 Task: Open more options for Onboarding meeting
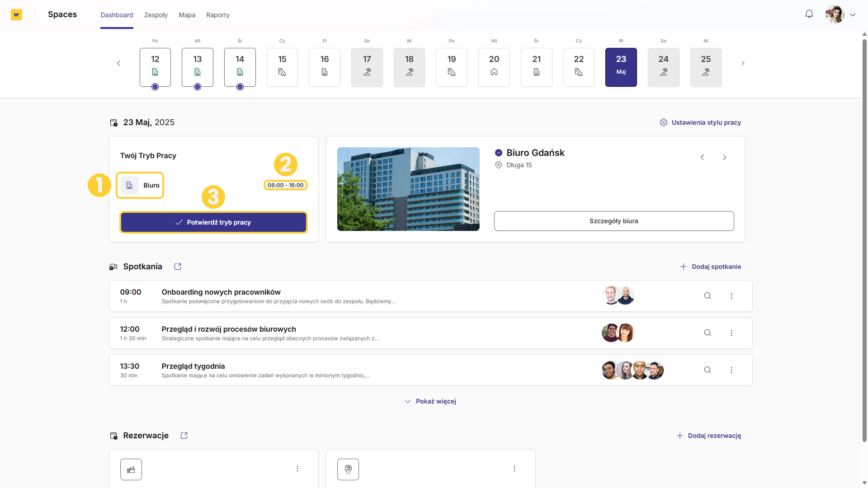731,296
